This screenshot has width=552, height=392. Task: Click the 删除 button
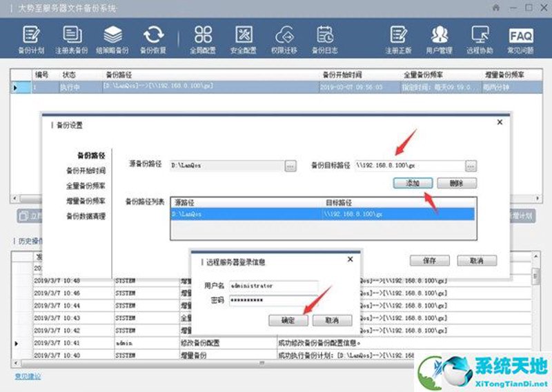point(457,183)
